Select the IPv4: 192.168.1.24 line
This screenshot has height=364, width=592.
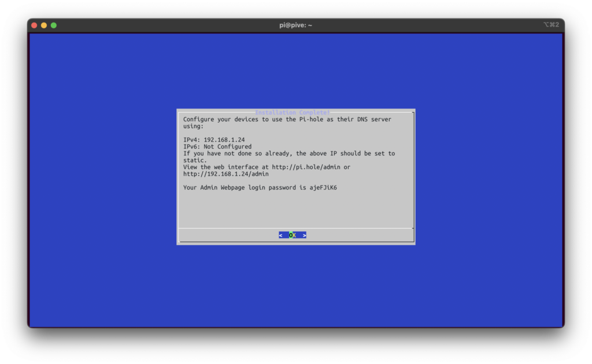[x=214, y=139]
